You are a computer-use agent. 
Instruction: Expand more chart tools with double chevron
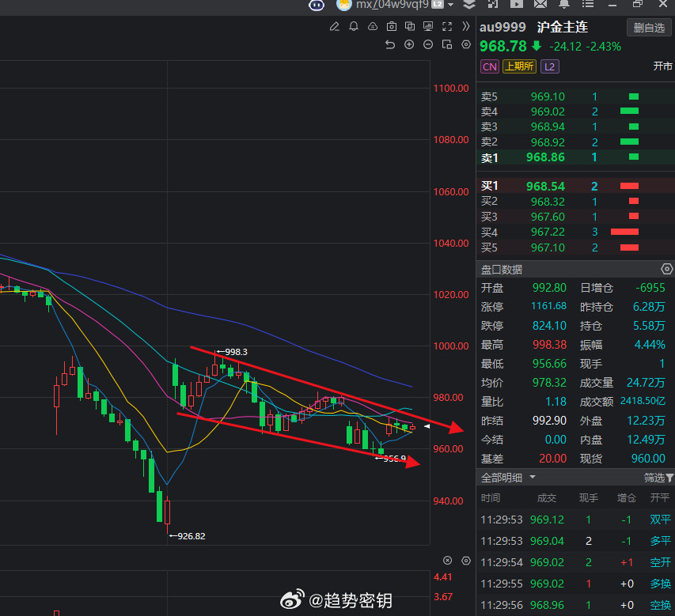tap(466, 27)
